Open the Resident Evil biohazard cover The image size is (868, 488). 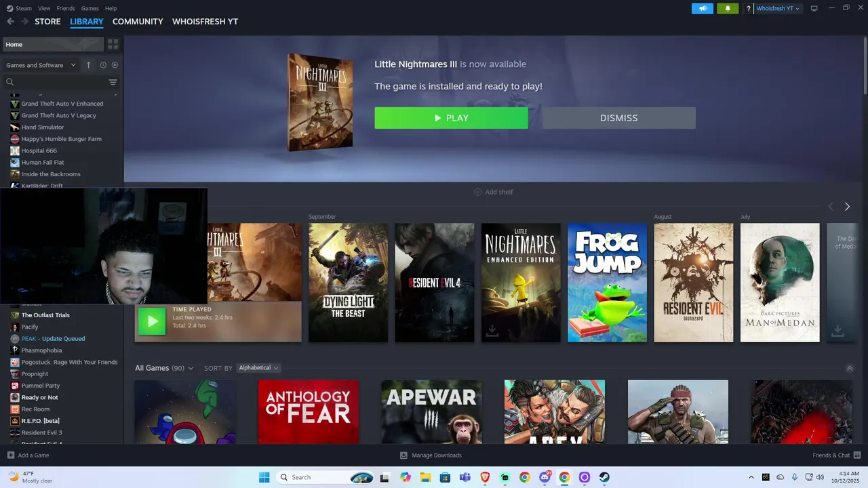pyautogui.click(x=693, y=283)
